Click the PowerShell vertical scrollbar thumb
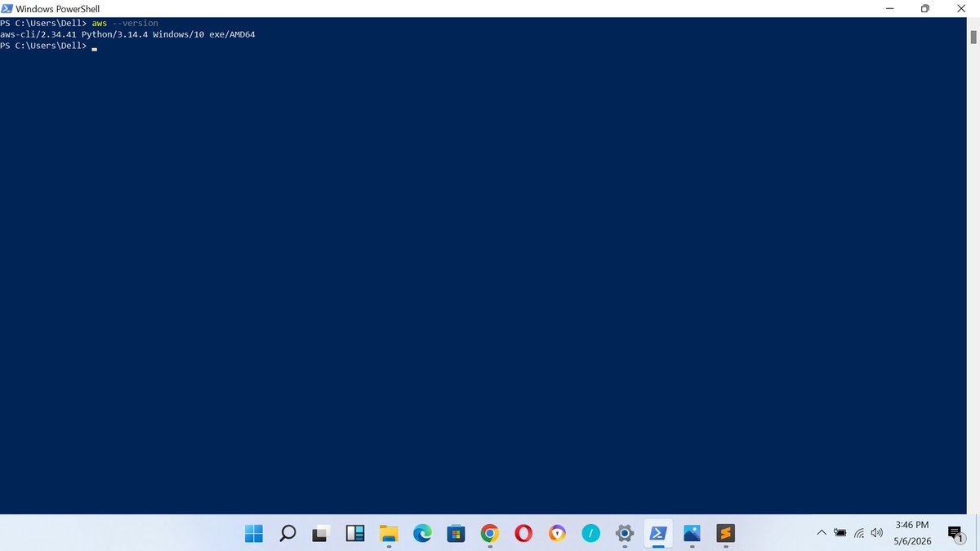 (x=973, y=37)
